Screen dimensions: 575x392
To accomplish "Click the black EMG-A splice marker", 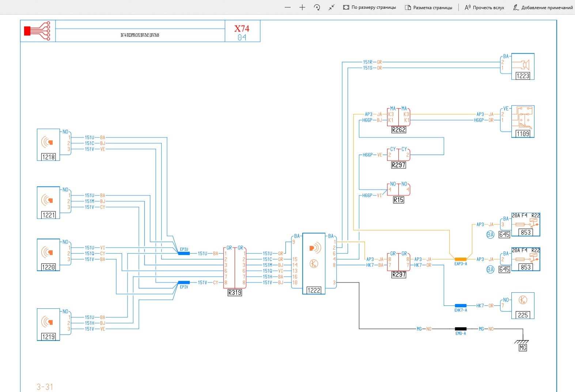I will 461,329.
